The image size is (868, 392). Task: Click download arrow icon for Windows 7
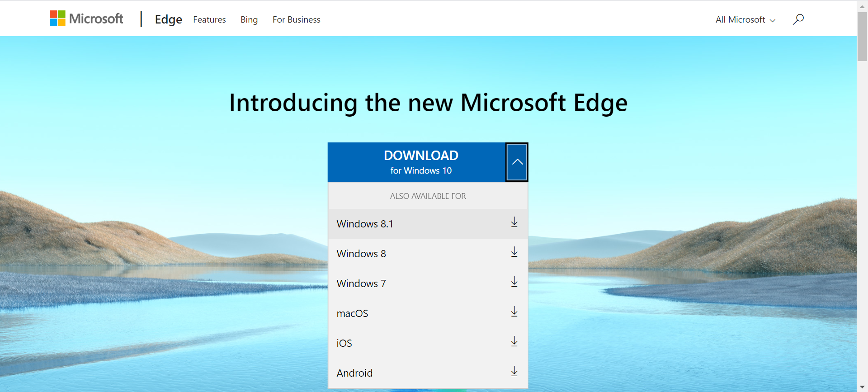514,282
